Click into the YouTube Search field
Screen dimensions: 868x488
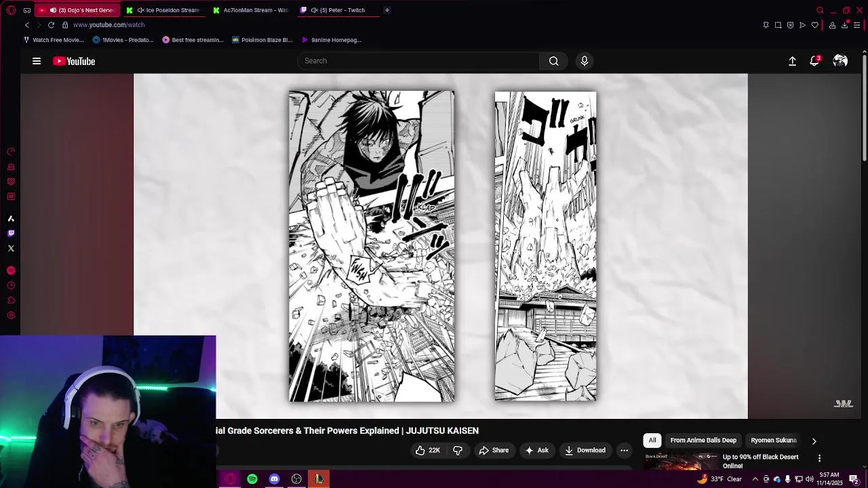tap(418, 61)
